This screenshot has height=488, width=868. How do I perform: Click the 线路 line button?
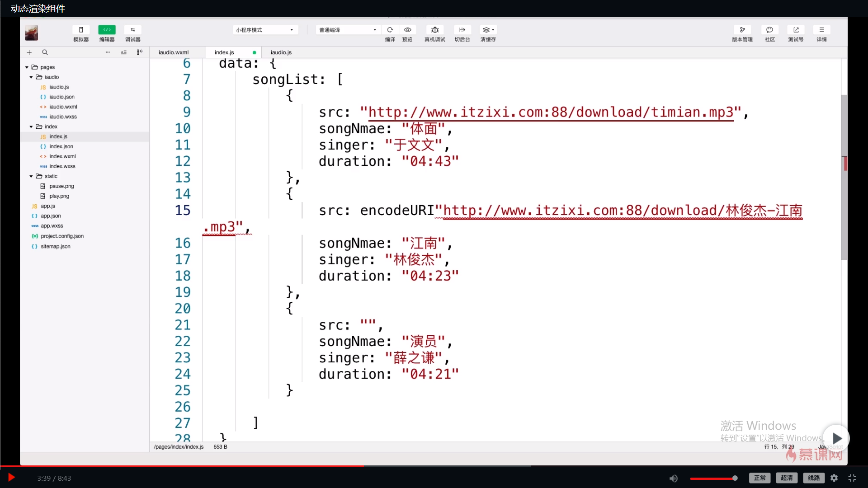(x=814, y=478)
